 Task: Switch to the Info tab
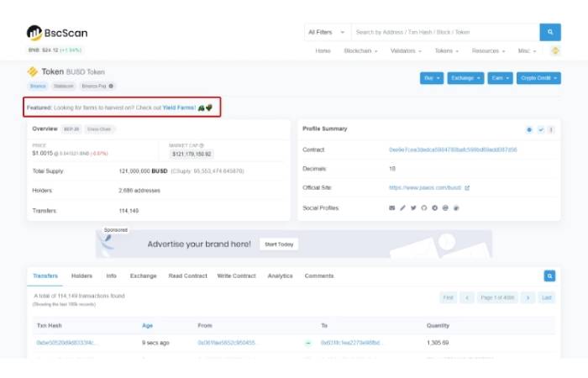112,276
